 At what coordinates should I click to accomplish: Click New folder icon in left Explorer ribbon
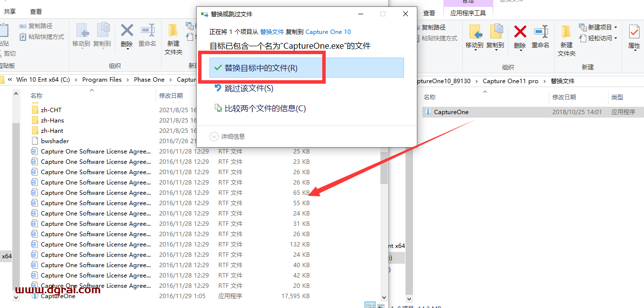click(173, 31)
